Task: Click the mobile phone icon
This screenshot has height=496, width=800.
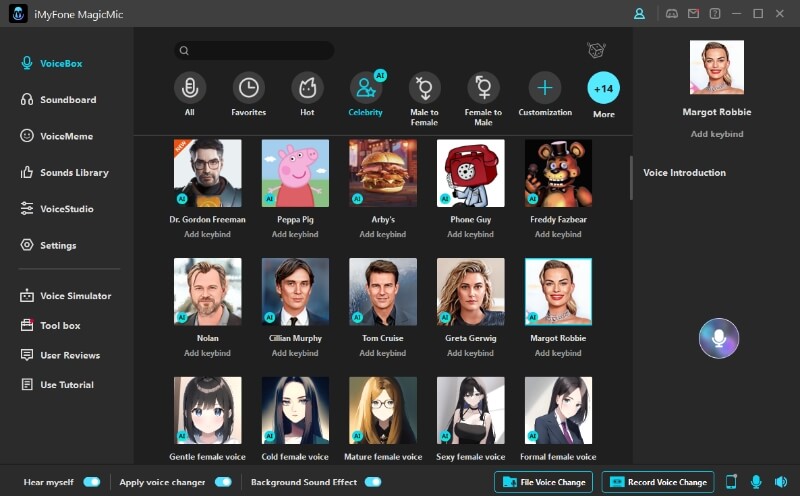Action: coord(731,481)
